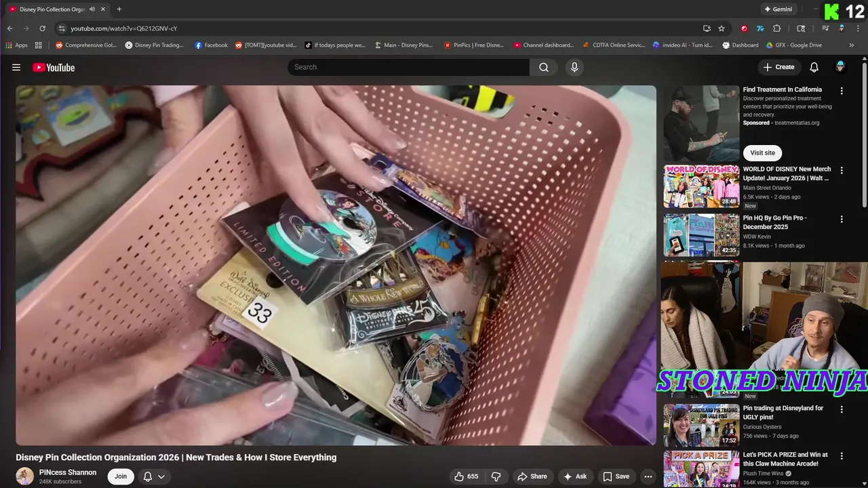The image size is (868, 488).
Task: Open a new browser tab
Action: (119, 9)
